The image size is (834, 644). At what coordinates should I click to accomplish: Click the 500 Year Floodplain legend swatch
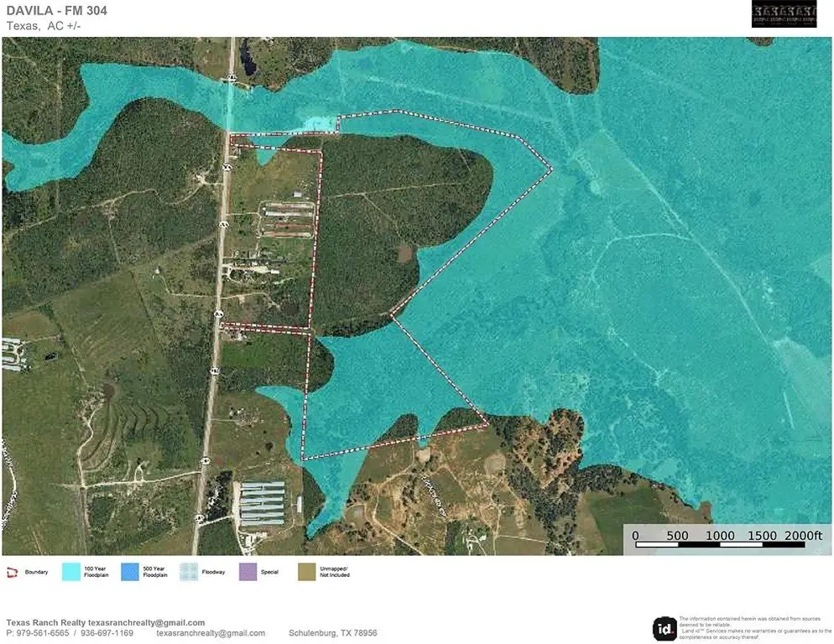pos(130,572)
